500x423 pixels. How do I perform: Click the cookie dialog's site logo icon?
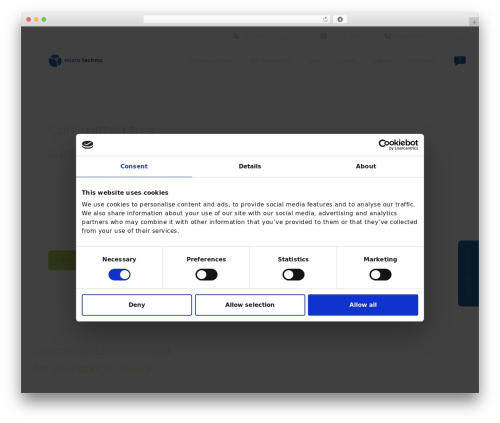tap(87, 145)
